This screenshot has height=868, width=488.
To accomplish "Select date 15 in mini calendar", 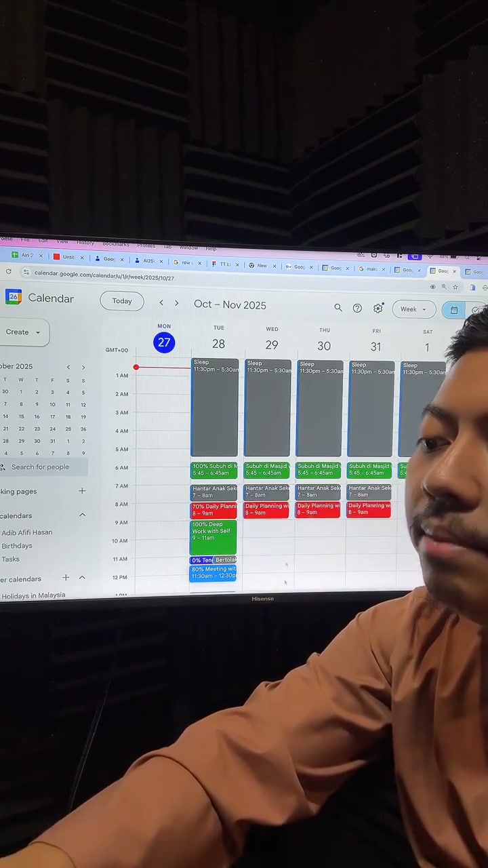I will pos(21,416).
